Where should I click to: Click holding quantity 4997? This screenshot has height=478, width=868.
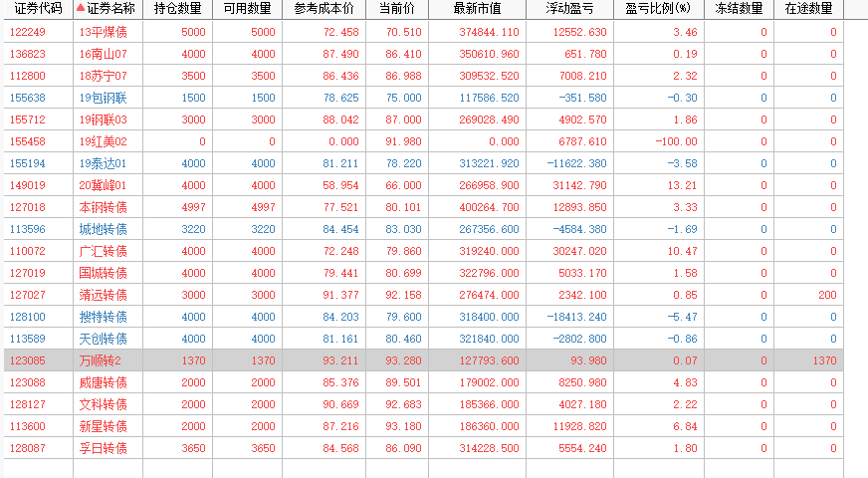point(194,207)
